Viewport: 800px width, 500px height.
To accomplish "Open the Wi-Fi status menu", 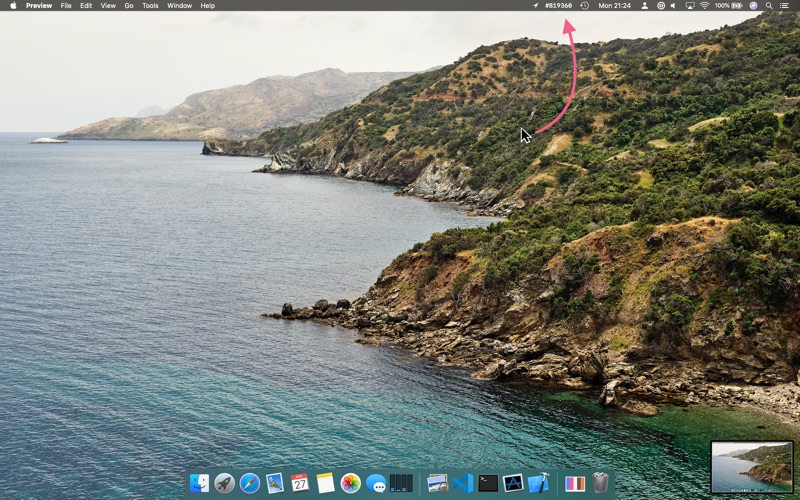I will pos(705,6).
